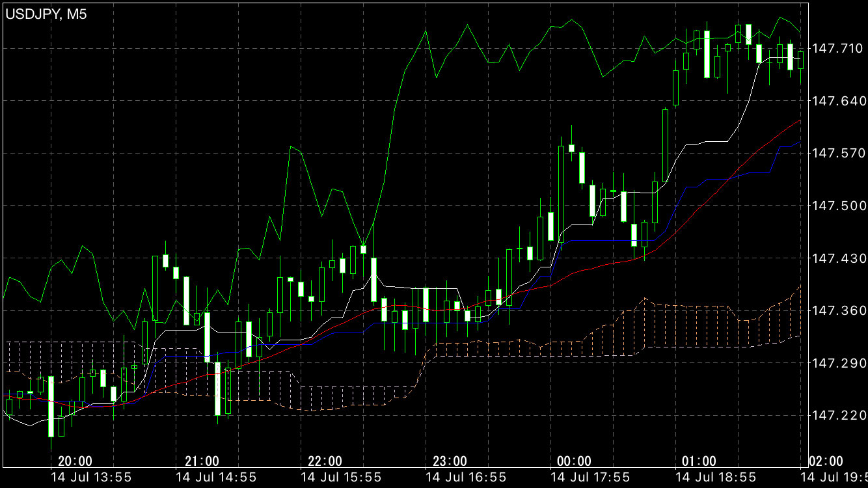The image size is (868, 488).
Task: Select the 147.430 price label
Action: point(839,258)
